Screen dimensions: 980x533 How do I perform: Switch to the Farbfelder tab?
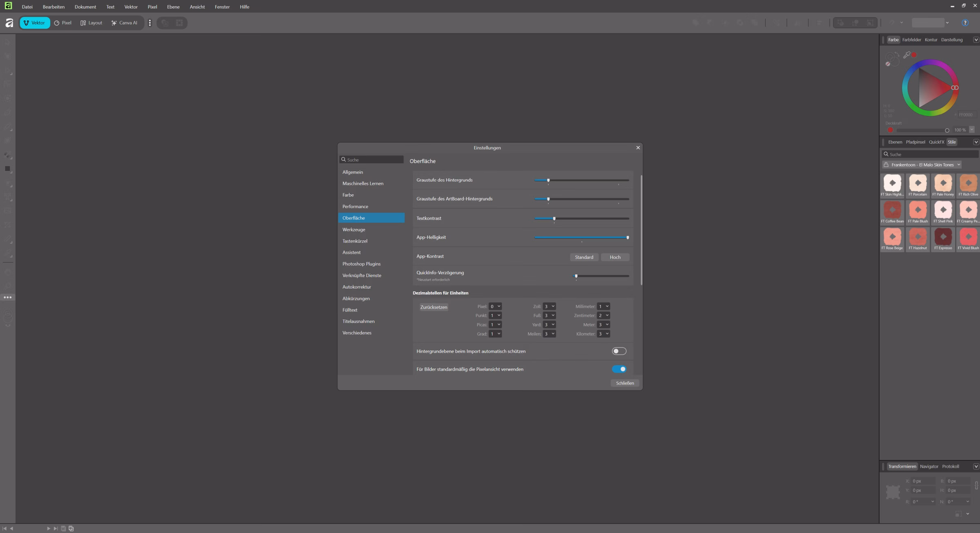911,40
